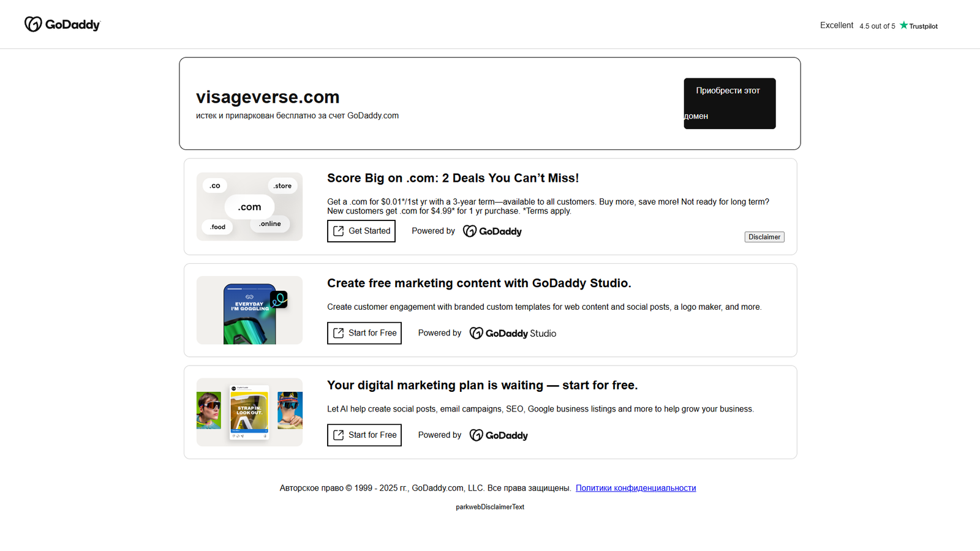Viewport: 980px width, 551px height.
Task: Click the Score Big on .com heading
Action: [453, 178]
